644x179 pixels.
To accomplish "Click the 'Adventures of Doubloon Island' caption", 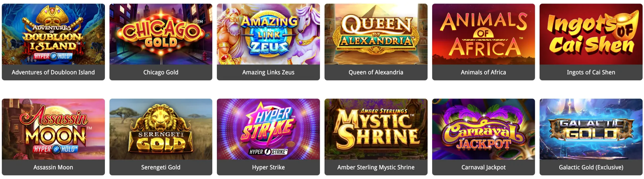I will 53,72.
